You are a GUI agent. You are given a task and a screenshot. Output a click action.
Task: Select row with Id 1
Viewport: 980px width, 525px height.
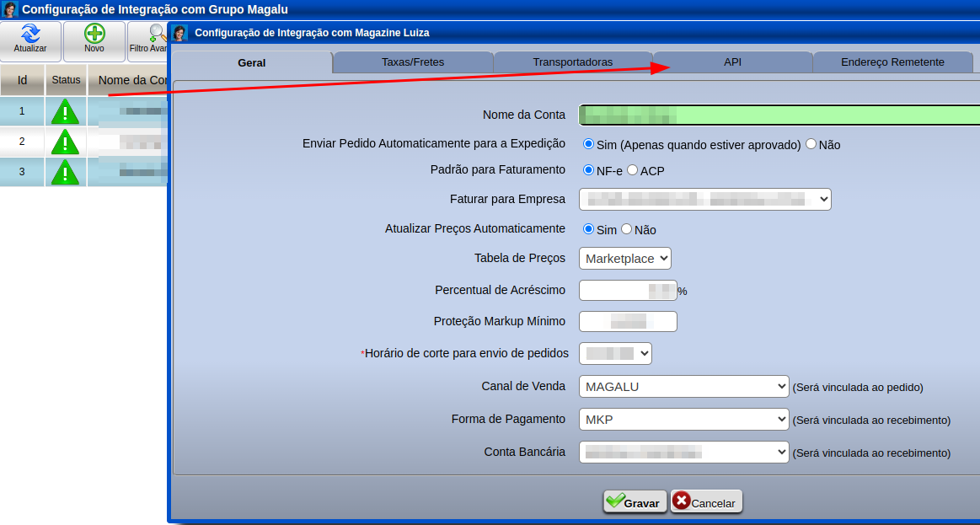[x=83, y=111]
